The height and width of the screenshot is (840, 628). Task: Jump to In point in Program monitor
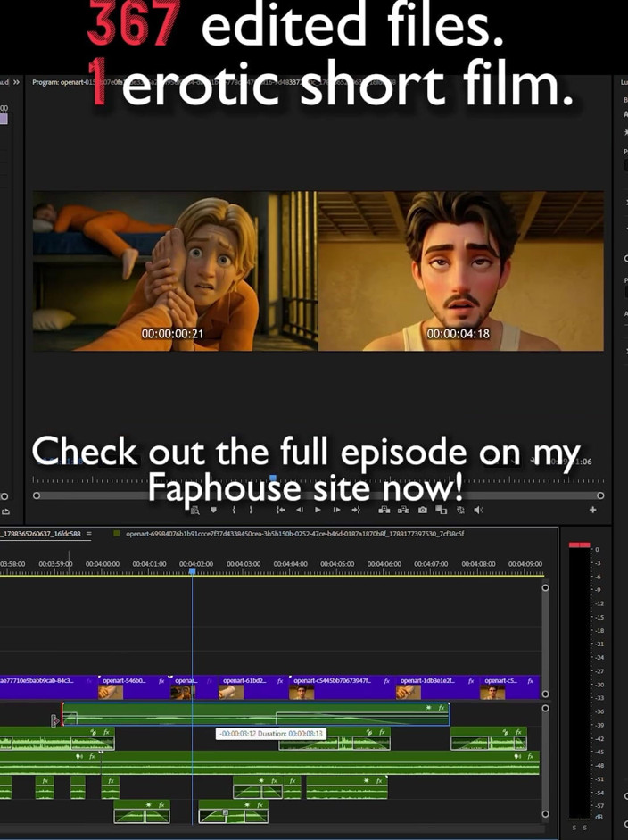click(280, 510)
